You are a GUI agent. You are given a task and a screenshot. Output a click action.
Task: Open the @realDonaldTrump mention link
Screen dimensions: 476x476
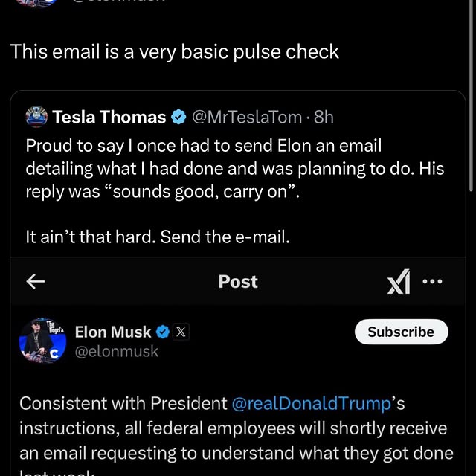tap(311, 403)
